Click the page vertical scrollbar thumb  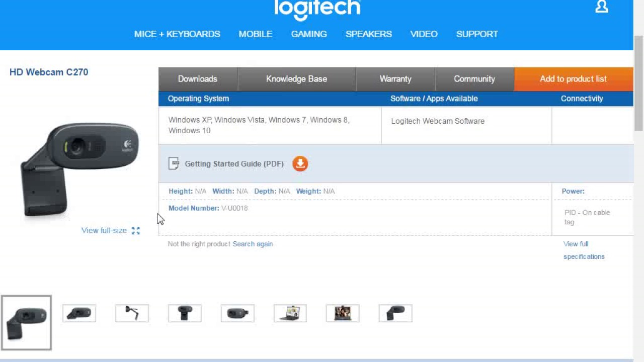pos(638,83)
